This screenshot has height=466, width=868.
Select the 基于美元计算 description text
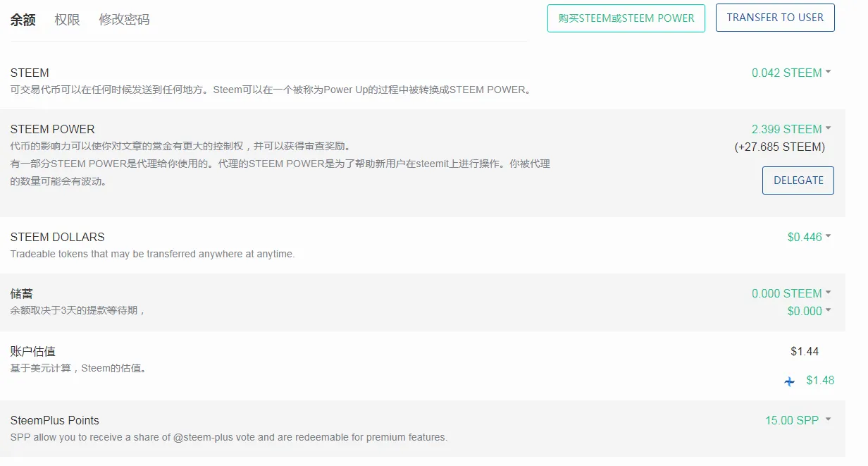coord(78,368)
